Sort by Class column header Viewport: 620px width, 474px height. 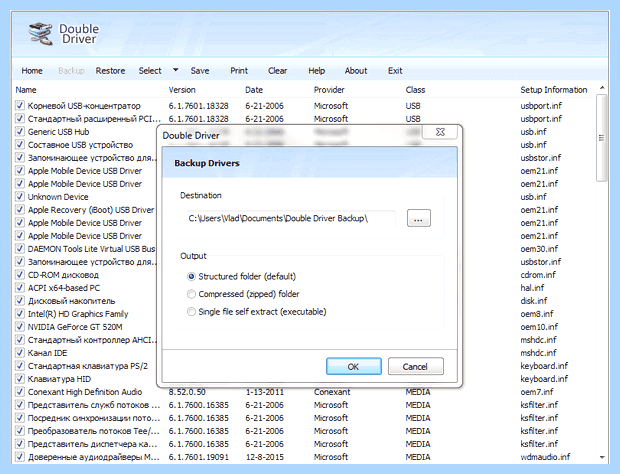click(415, 90)
